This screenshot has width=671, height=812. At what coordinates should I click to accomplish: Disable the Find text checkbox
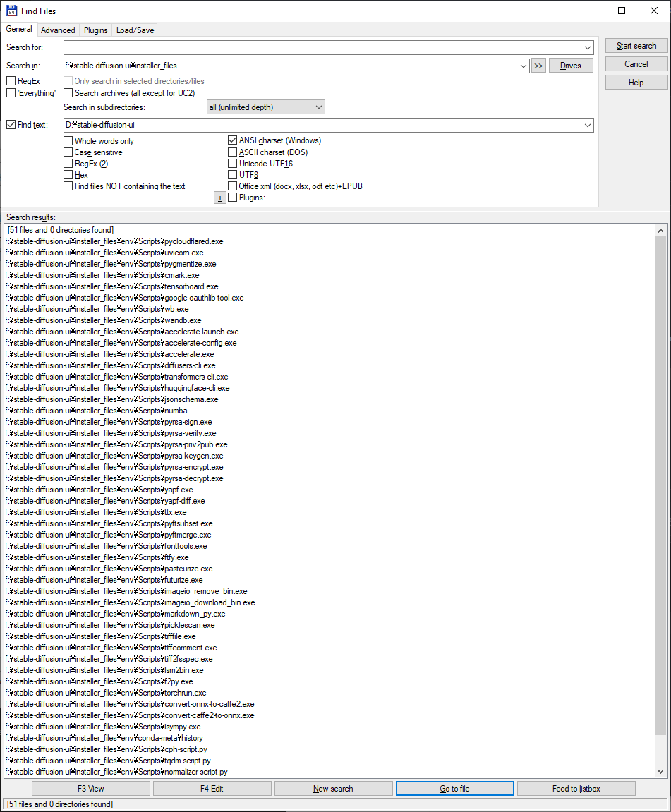click(x=11, y=124)
